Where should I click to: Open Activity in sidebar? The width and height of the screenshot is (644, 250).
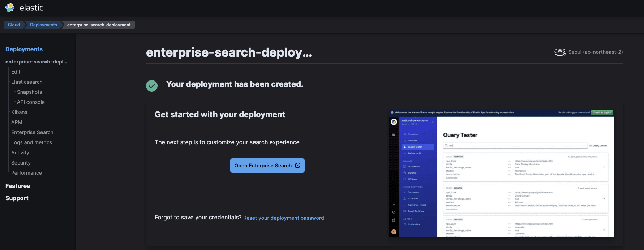click(20, 153)
